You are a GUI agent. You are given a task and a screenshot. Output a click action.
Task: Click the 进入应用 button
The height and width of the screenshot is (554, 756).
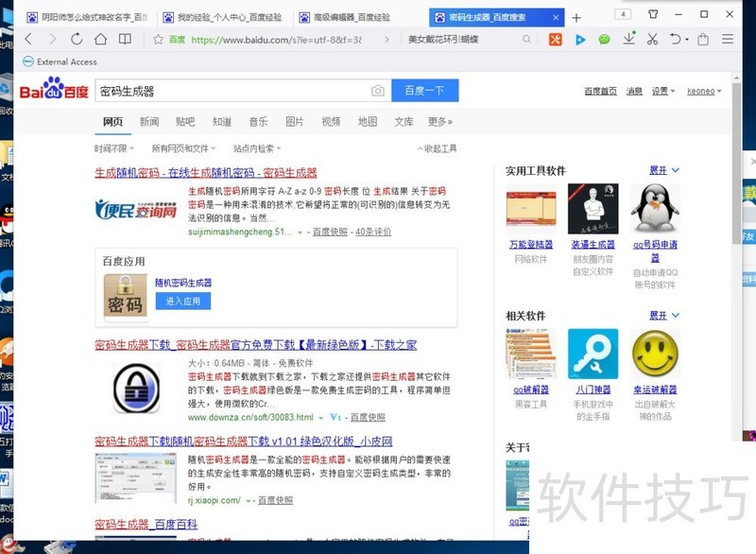tap(182, 302)
